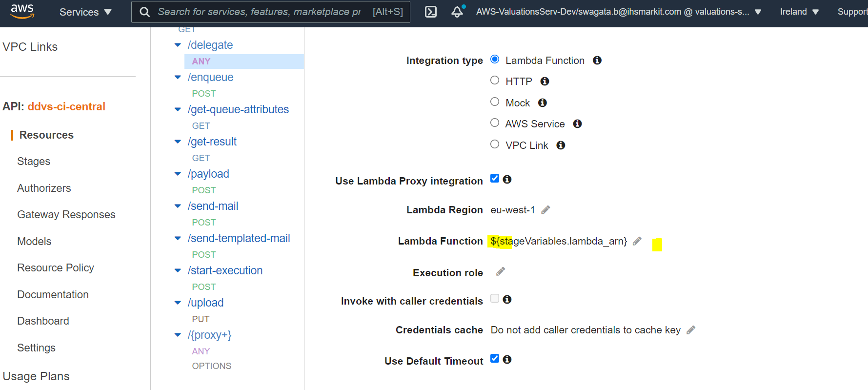Collapse the /payload resource arrow
868x390 pixels.
(x=178, y=174)
